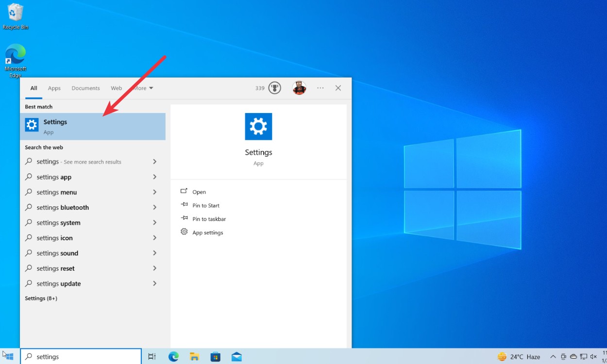This screenshot has width=607, height=364.
Task: Switch to the Documents tab in search
Action: (85, 88)
